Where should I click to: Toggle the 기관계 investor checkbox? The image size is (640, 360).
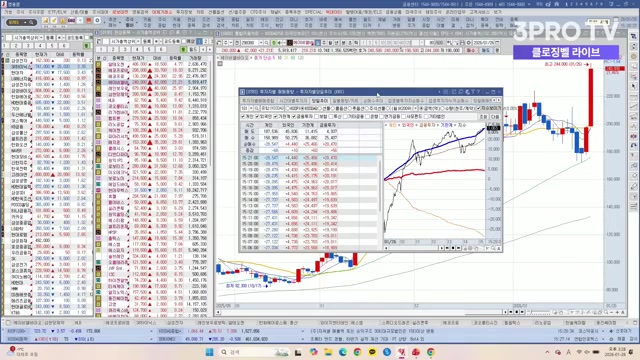276,117
